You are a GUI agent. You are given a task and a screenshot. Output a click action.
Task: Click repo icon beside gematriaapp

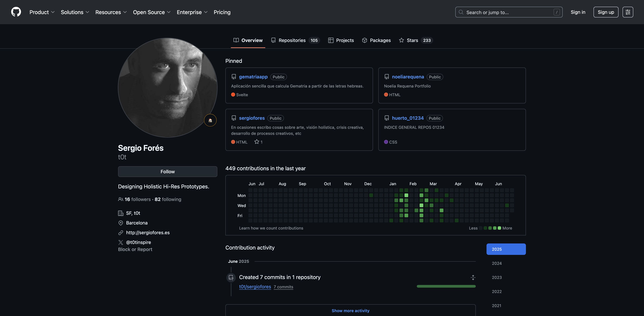234,77
